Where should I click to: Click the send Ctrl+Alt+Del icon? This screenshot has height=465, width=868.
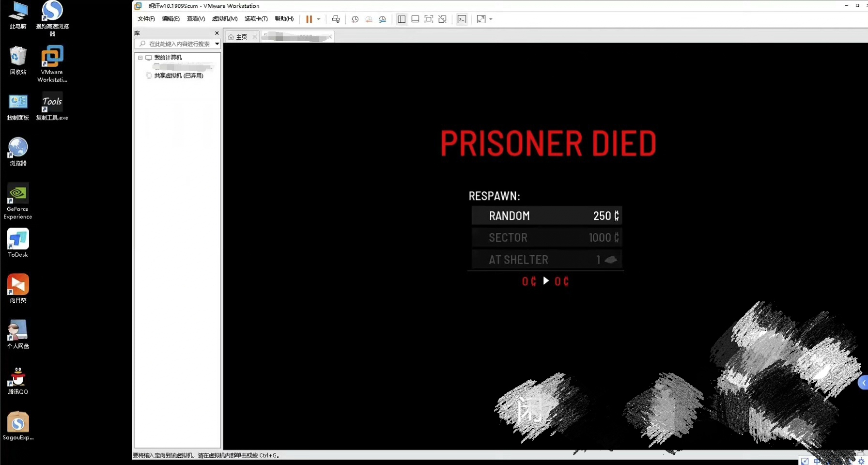point(336,19)
